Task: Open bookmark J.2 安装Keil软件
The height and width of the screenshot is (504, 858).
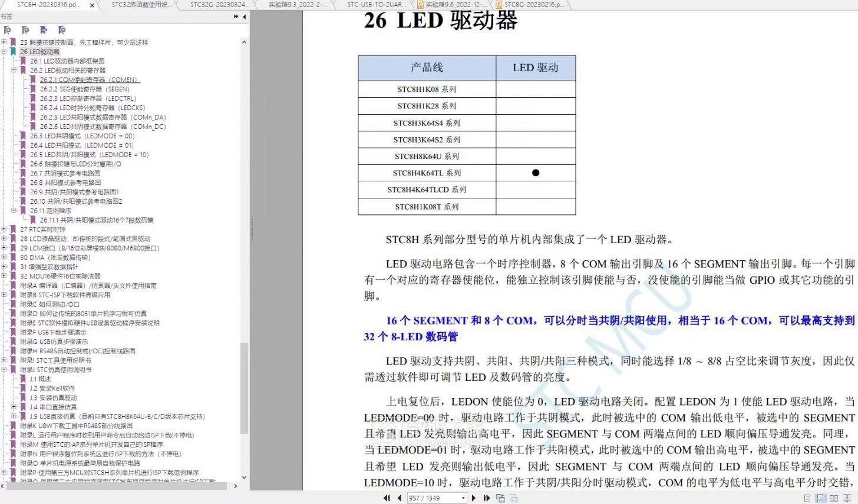Action: click(x=52, y=388)
